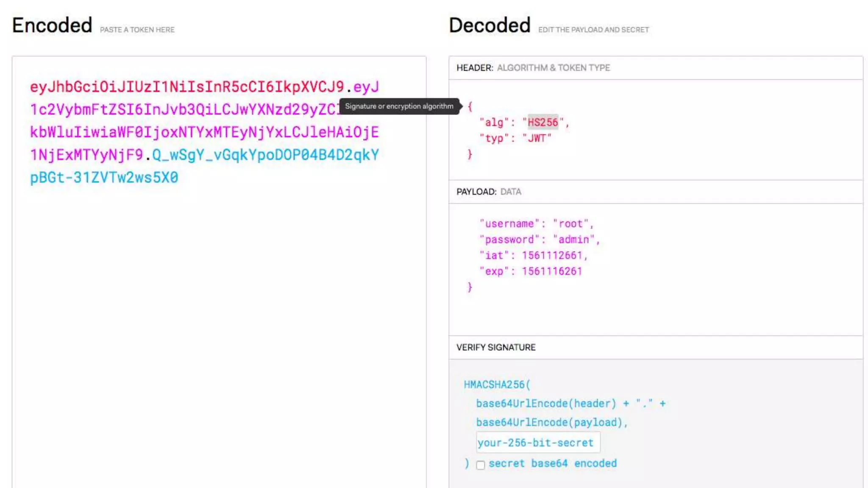
Task: Click the VERIFY SIGNATURE section label
Action: [495, 347]
